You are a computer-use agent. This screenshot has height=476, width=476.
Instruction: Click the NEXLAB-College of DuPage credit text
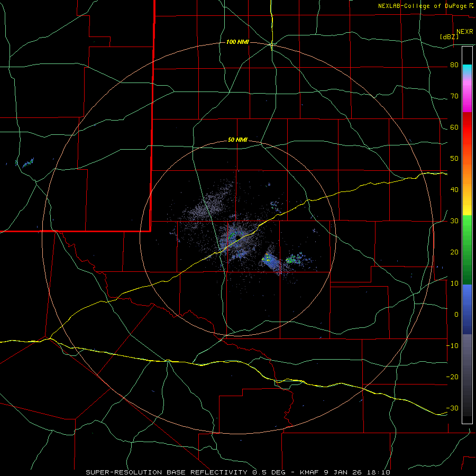click(x=425, y=6)
